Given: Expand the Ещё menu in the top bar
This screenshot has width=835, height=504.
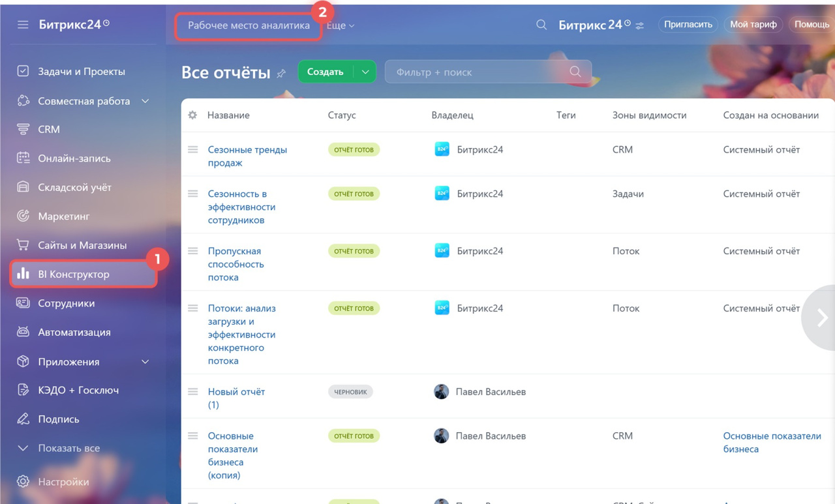Looking at the screenshot, I should 341,25.
